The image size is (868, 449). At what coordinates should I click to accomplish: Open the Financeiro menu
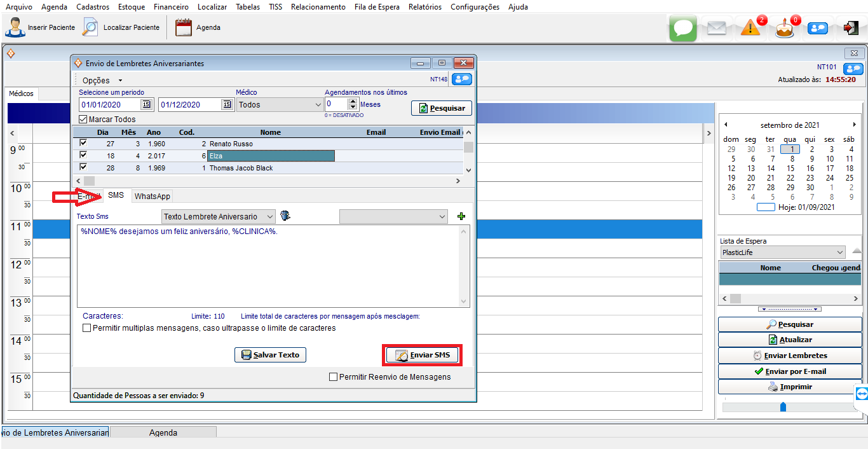171,7
